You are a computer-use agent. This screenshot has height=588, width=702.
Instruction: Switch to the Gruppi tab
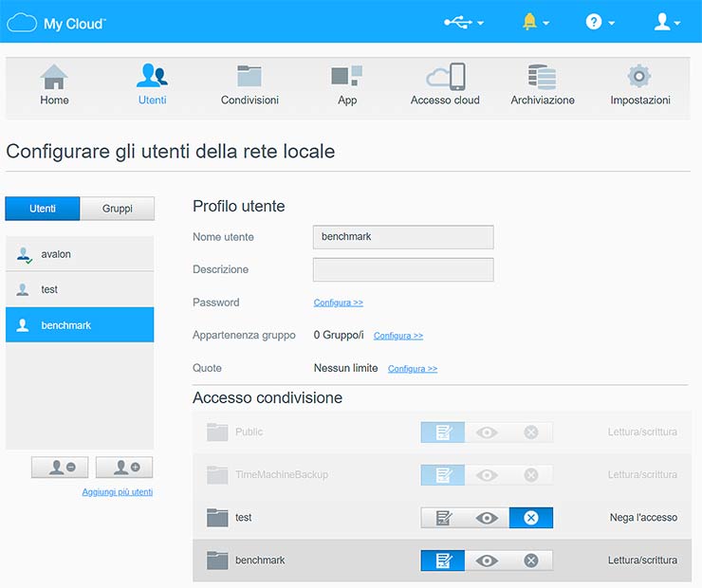tap(117, 209)
